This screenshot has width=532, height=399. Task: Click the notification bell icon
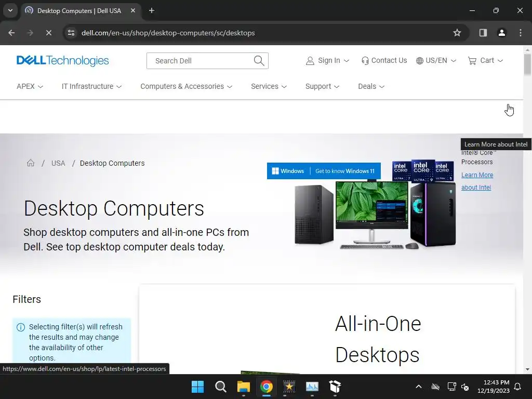pos(518,387)
